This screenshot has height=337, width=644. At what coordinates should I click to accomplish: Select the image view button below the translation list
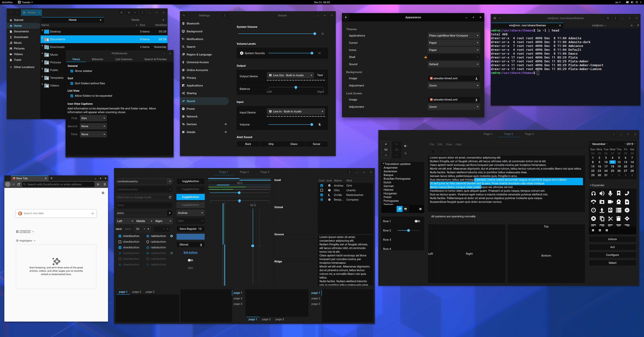[406, 209]
